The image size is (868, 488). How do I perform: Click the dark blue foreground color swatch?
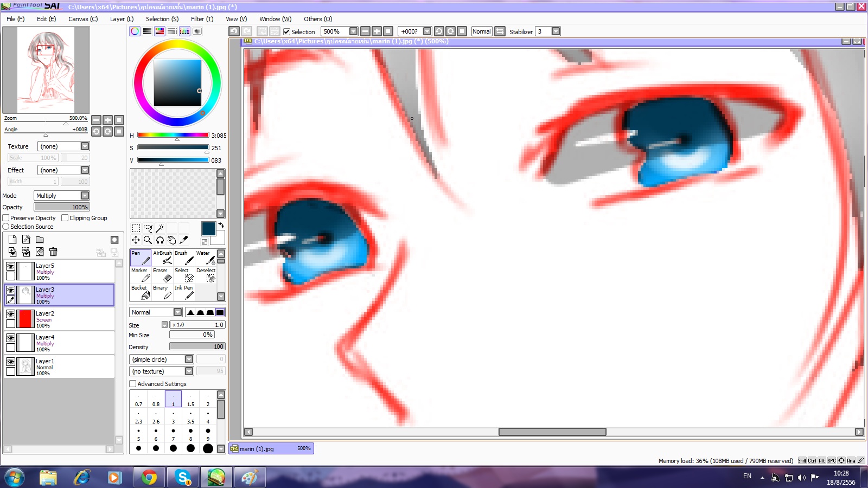[208, 229]
